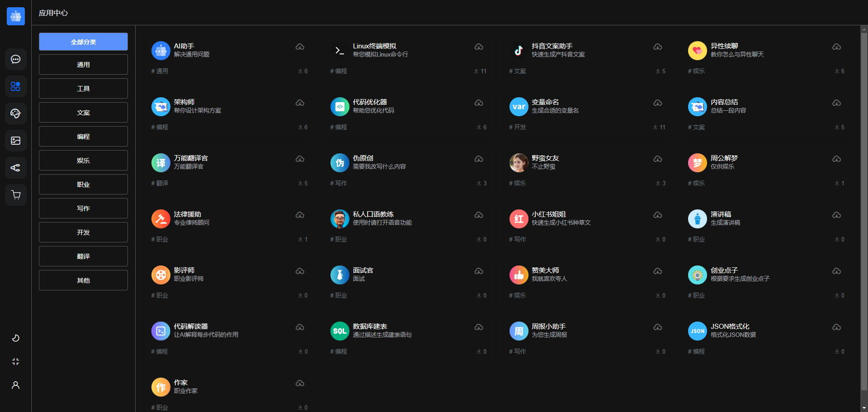Click the scrollbar down arrow
Viewport: 868px width, 412px height.
(864, 407)
